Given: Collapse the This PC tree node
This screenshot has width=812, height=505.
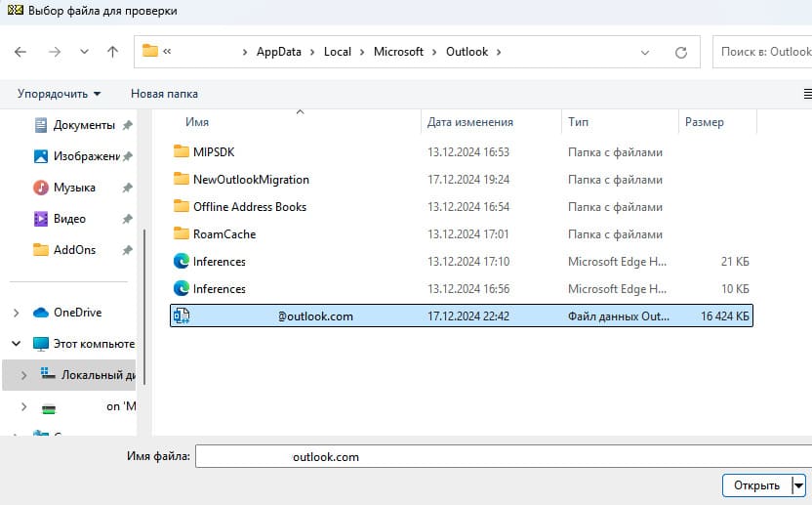Looking at the screenshot, I should click(x=16, y=344).
